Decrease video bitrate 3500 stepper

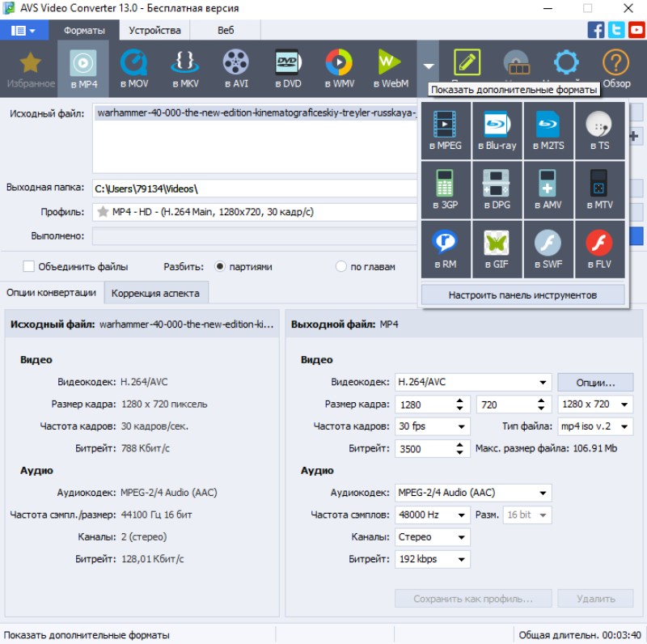point(459,452)
